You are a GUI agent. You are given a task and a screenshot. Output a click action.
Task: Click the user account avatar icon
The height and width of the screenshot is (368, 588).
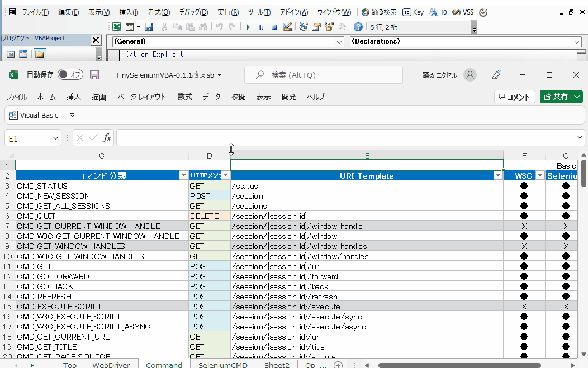(470, 75)
